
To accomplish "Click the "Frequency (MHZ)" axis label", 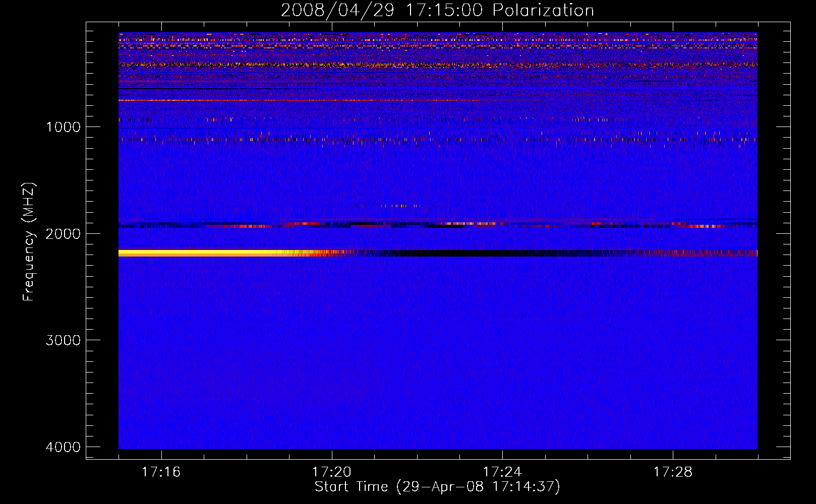I will tap(29, 242).
